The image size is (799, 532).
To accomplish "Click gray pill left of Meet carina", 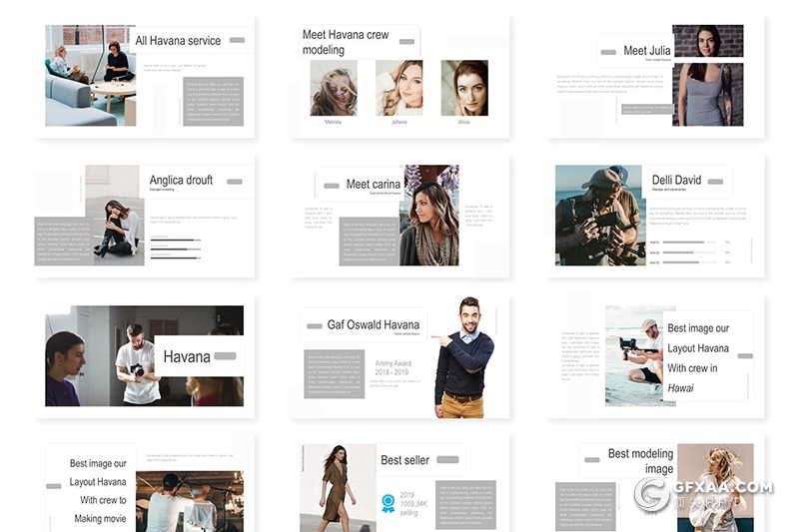I will [x=331, y=186].
